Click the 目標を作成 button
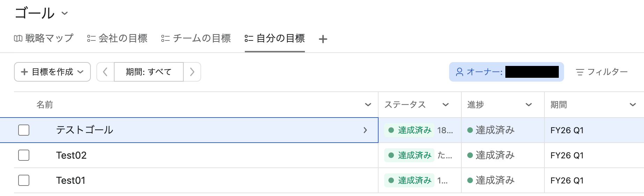 (52, 72)
